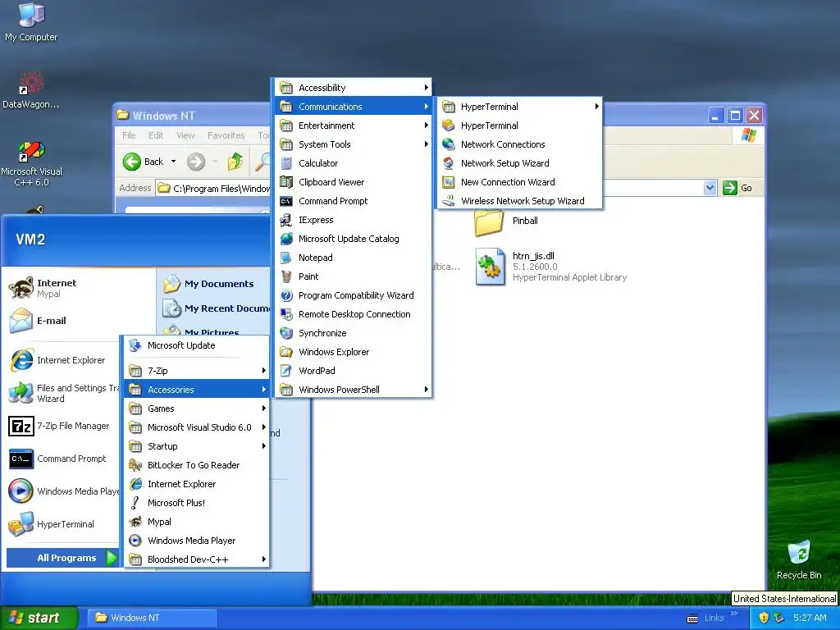
Task: Expand the 7-Zip program group
Action: click(x=196, y=370)
